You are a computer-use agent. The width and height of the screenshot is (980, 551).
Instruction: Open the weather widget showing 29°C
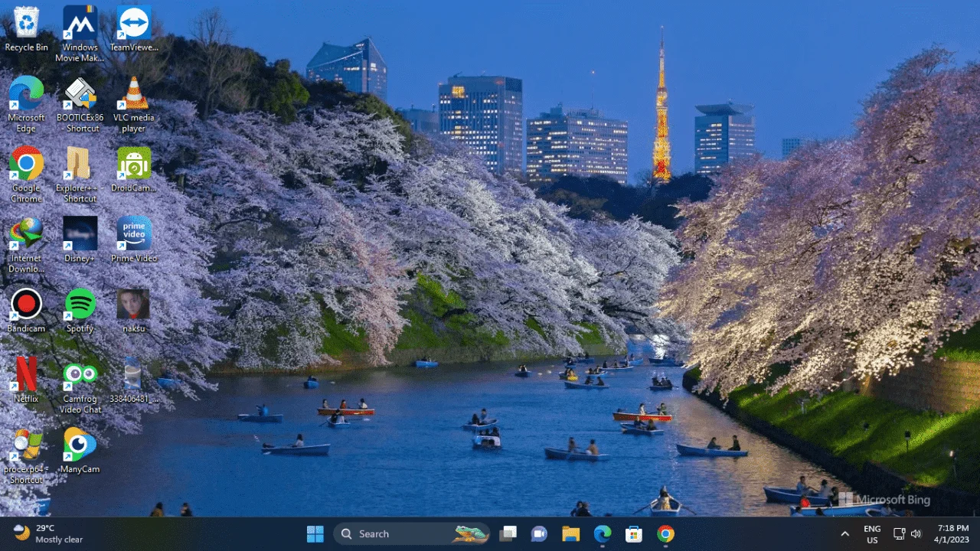pos(49,533)
